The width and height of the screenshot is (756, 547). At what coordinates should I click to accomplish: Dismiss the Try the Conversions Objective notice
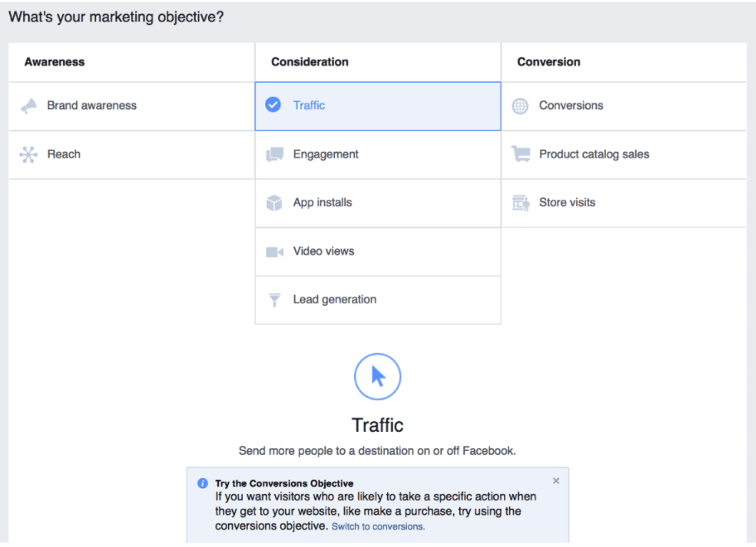pos(556,481)
